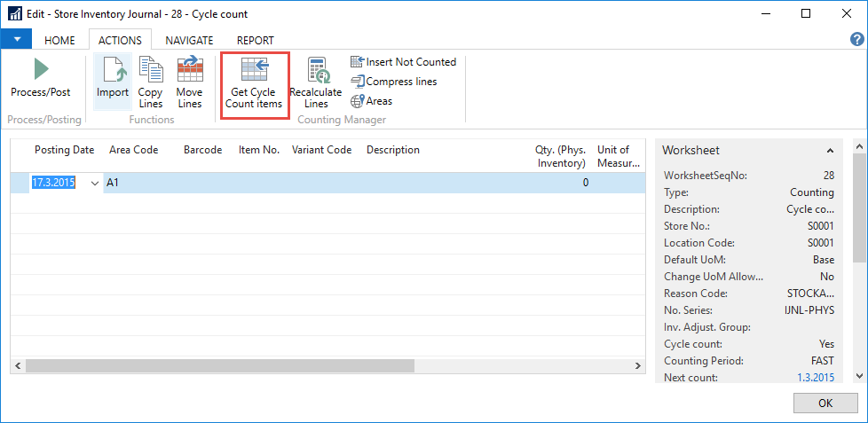Click the horizontal scrollbar under the grid

click(x=220, y=365)
